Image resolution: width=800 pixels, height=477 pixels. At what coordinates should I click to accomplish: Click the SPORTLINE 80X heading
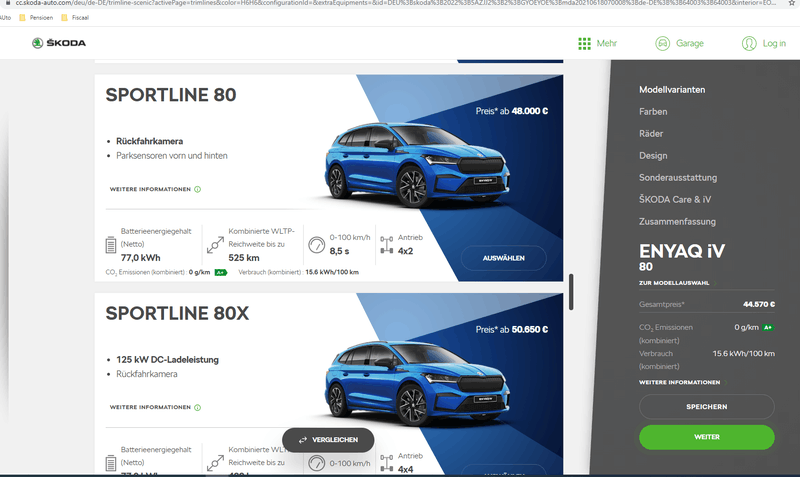[177, 313]
